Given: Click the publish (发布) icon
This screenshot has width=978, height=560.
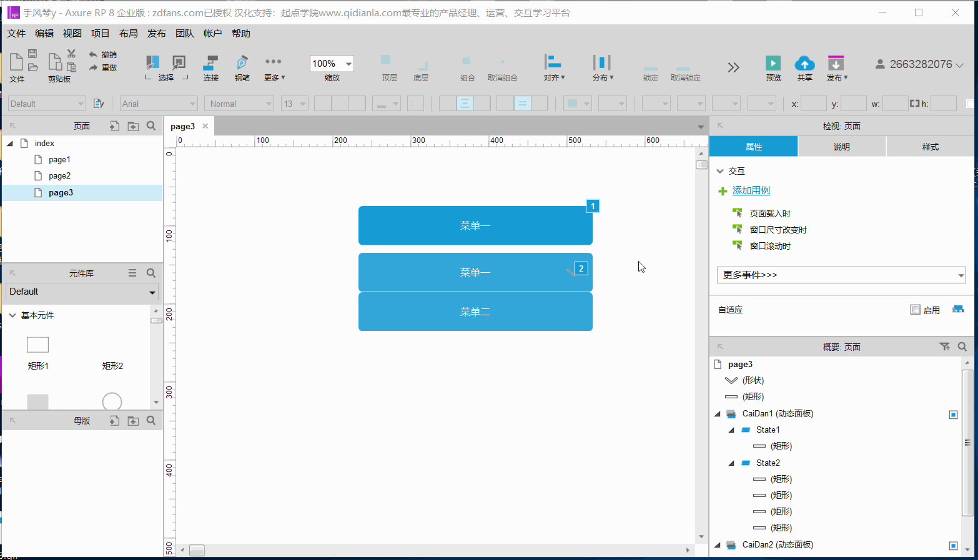Looking at the screenshot, I should pyautogui.click(x=836, y=63).
